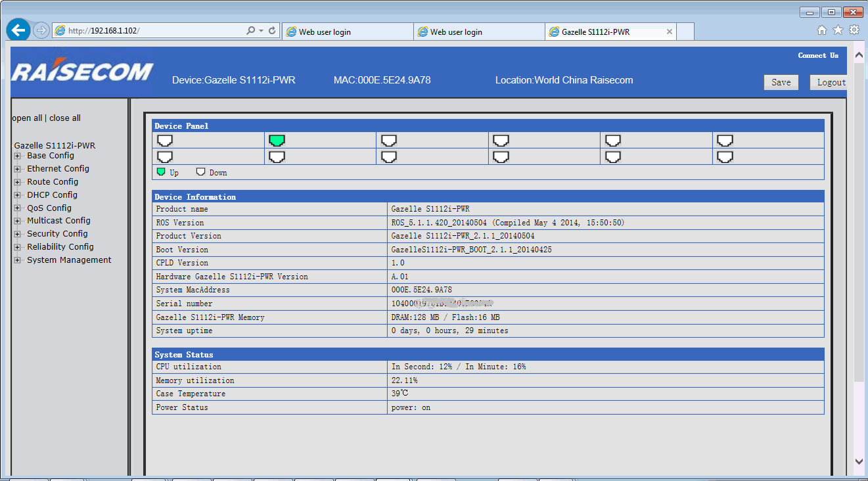This screenshot has width=868, height=481.
Task: Select Gazelle S1112i-PWR tree root
Action: point(55,146)
